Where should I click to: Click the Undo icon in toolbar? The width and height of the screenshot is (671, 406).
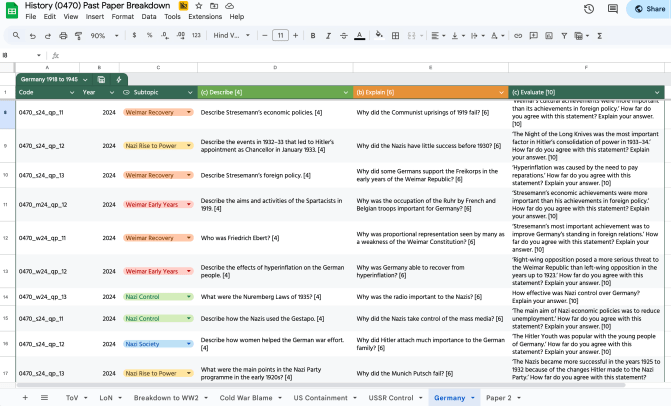pos(32,35)
